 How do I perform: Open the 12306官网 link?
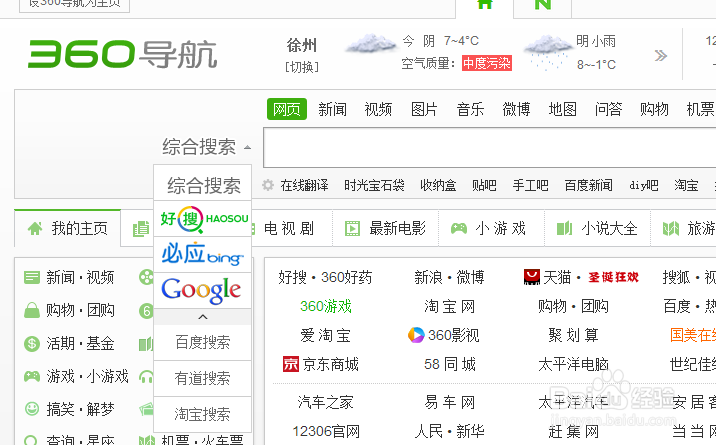[x=326, y=431]
